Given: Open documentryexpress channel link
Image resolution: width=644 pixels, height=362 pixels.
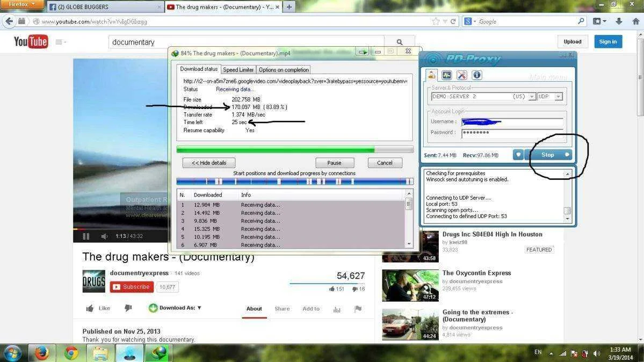Looking at the screenshot, I should 139,273.
